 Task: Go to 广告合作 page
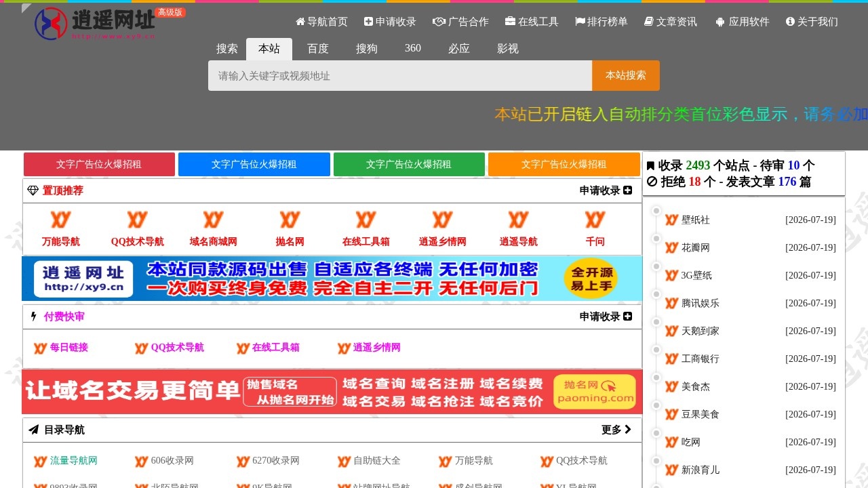pyautogui.click(x=460, y=22)
